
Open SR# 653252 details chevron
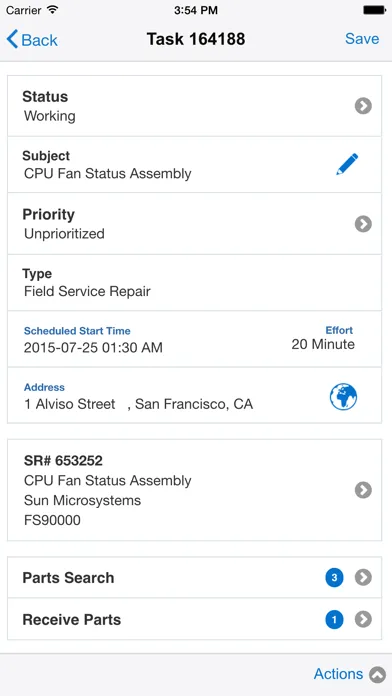(x=363, y=490)
